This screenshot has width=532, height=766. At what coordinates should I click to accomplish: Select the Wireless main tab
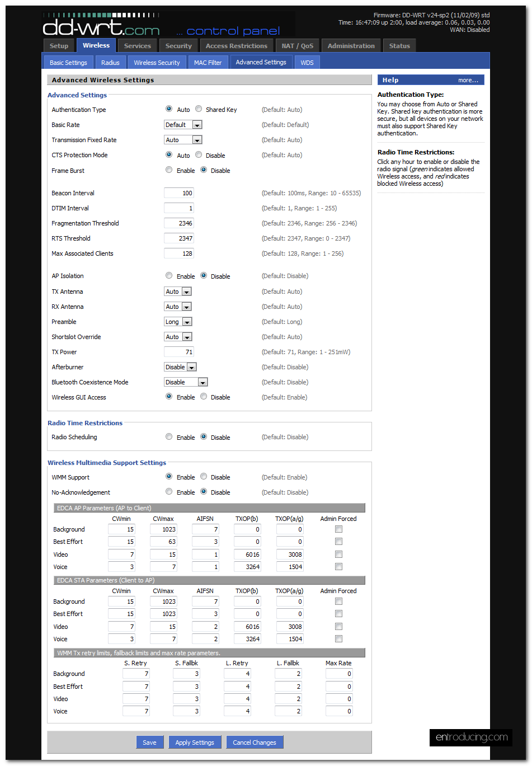point(96,45)
